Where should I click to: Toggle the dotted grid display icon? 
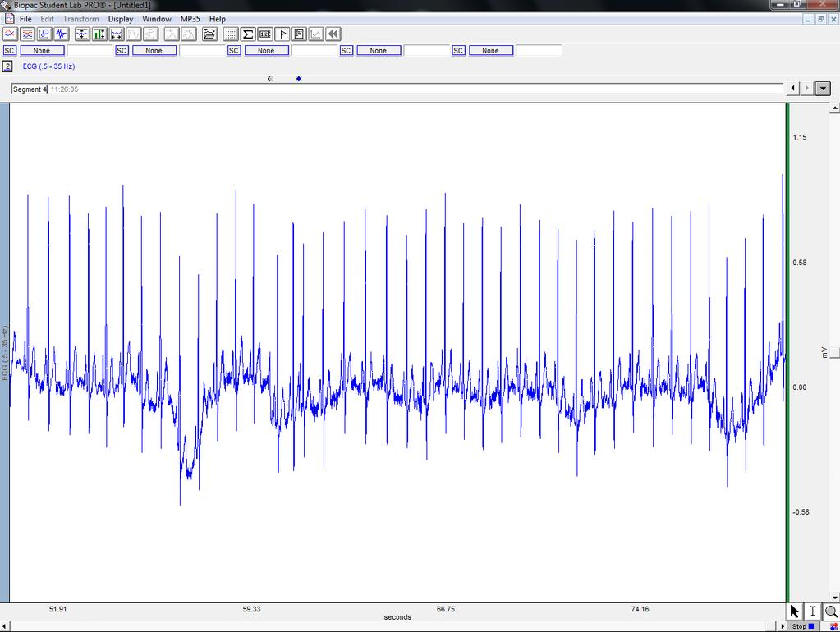(231, 34)
